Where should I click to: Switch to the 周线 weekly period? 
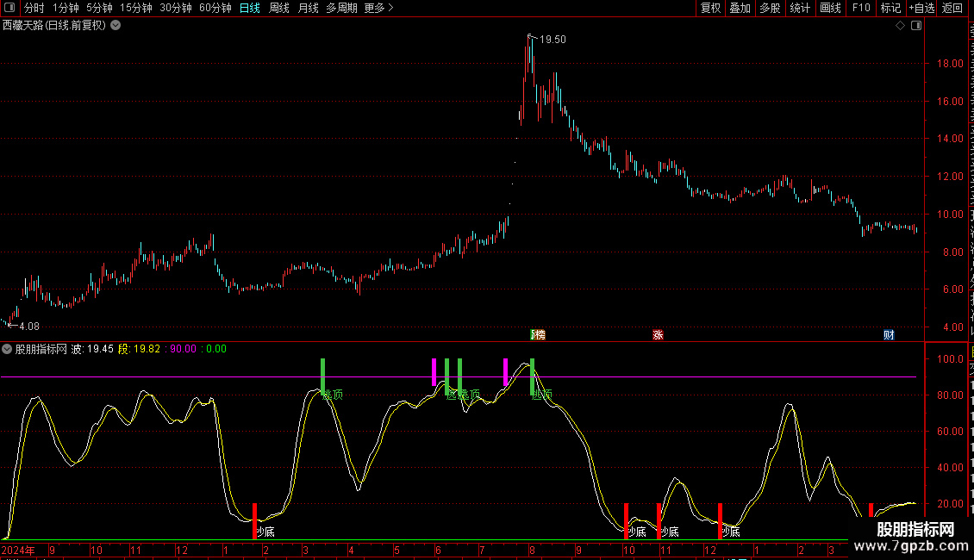[279, 8]
